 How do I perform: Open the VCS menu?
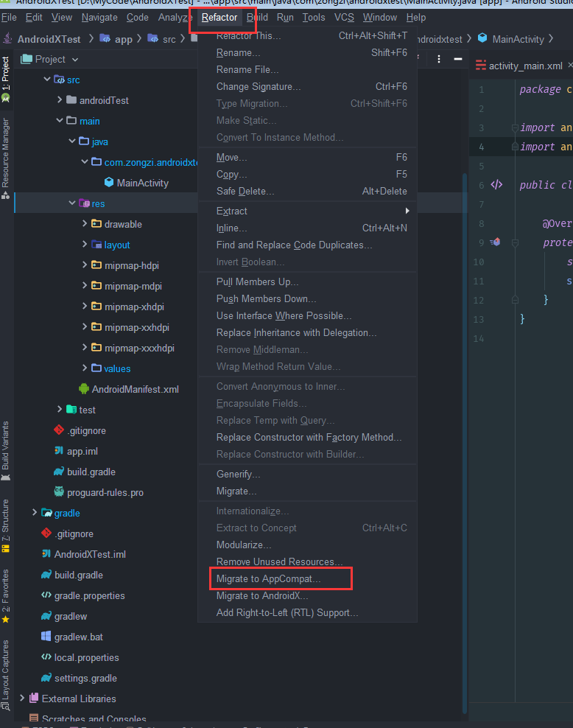click(x=344, y=18)
